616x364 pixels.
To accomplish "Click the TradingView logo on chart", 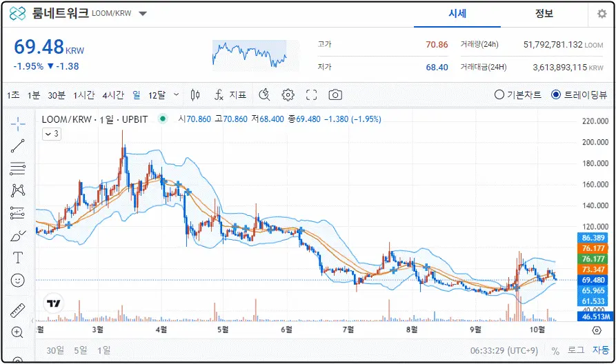I will coord(53,303).
